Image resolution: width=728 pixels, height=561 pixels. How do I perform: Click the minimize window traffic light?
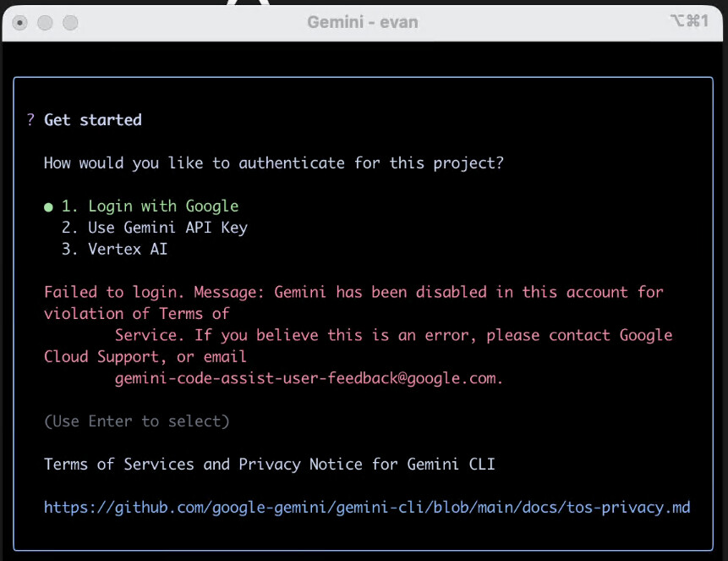tap(45, 22)
